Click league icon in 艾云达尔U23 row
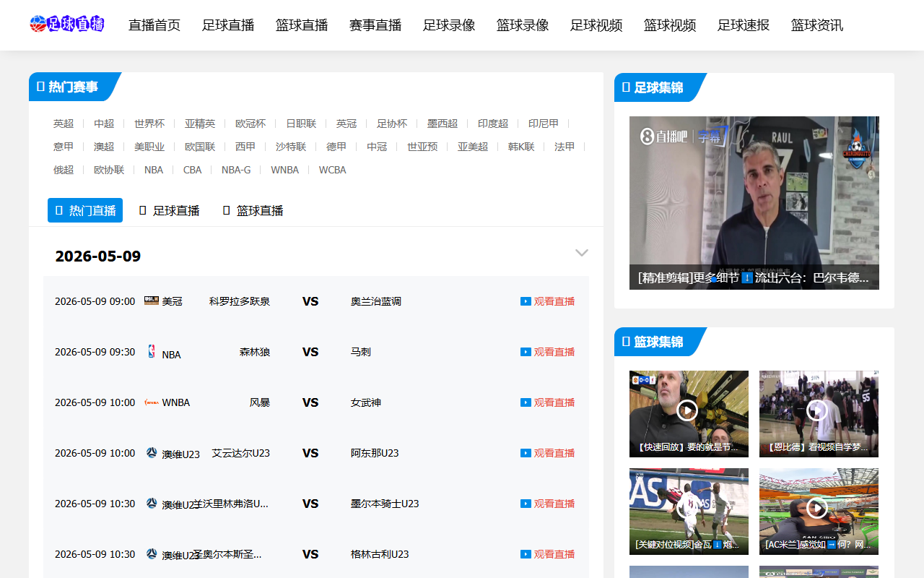This screenshot has height=578, width=924. 152,452
